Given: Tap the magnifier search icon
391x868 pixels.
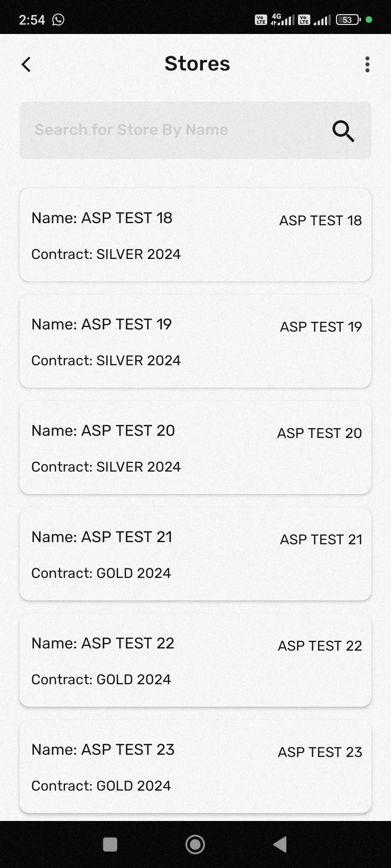Looking at the screenshot, I should pyautogui.click(x=343, y=131).
